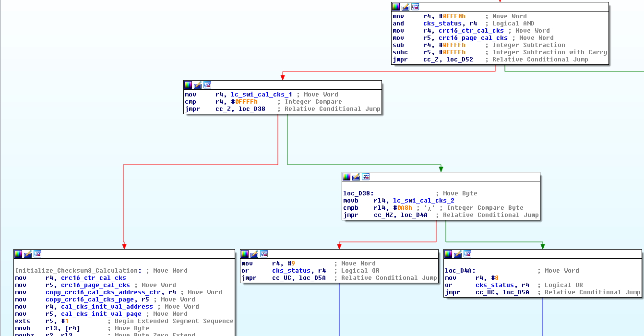Viewport: 644px width, 336px height.
Task: Click loc_D52 jump target operand
Action: (x=460, y=60)
